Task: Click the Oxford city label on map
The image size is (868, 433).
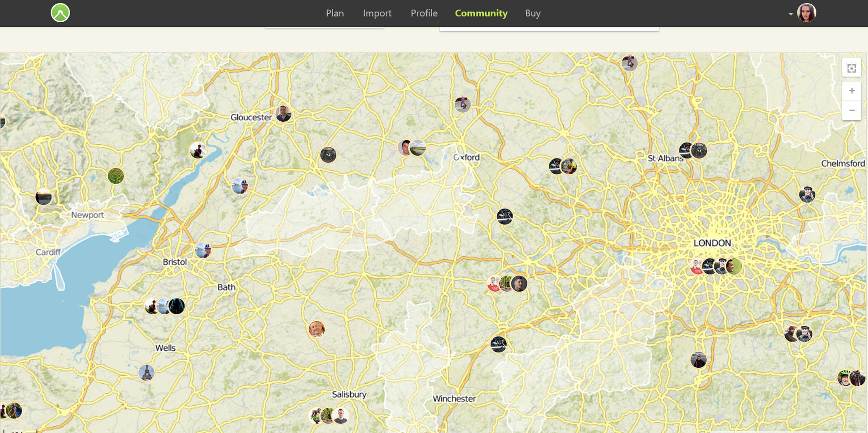Action: point(466,157)
